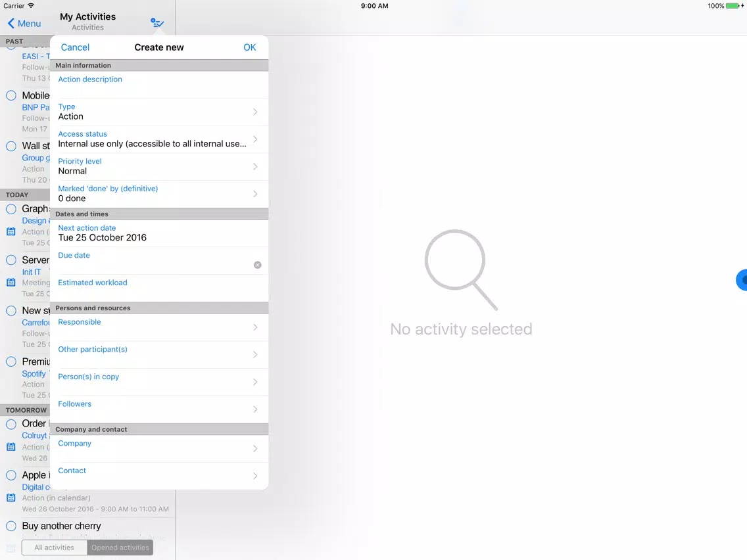Edit Next action date Tue 25 October 2016

(159, 233)
